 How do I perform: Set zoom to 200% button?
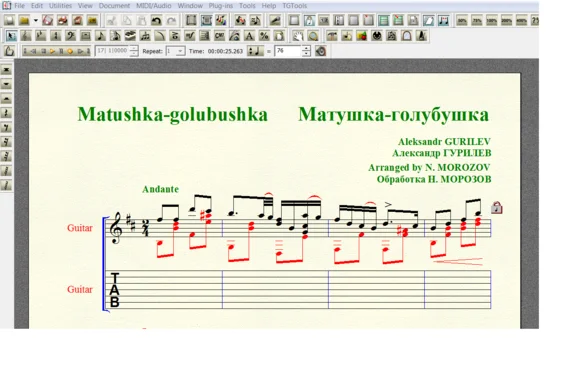tap(507, 21)
